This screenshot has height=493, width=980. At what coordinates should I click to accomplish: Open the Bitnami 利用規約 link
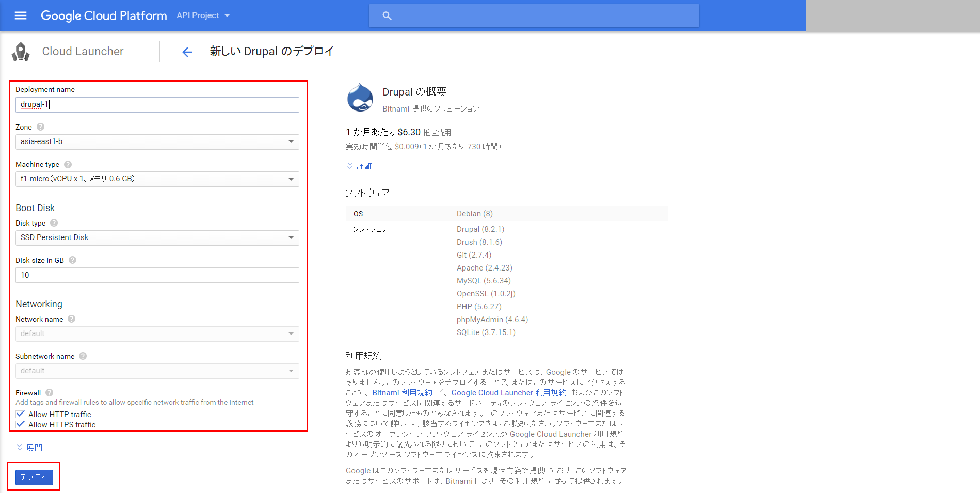[x=402, y=392]
